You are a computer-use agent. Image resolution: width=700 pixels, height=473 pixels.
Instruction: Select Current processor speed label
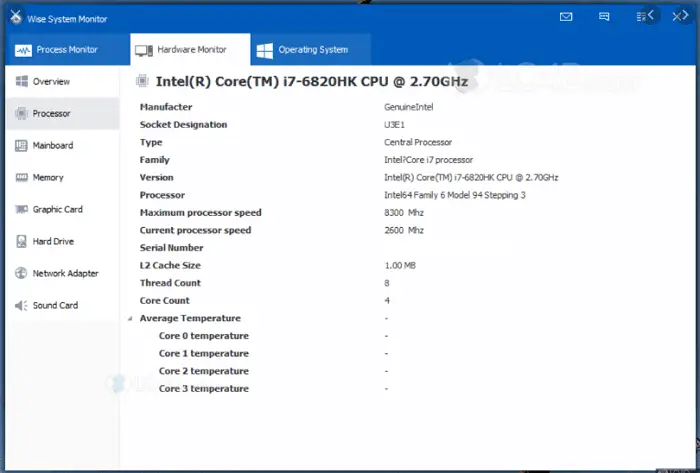point(196,230)
